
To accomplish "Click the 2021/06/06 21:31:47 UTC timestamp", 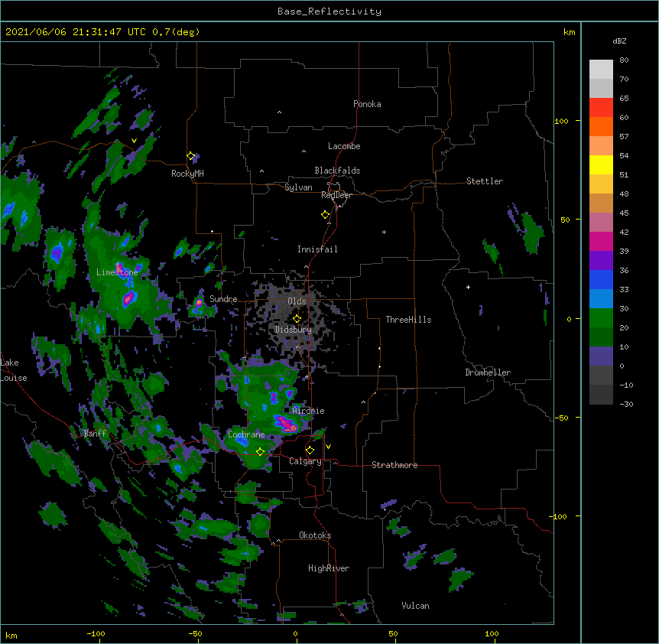I will (75, 32).
